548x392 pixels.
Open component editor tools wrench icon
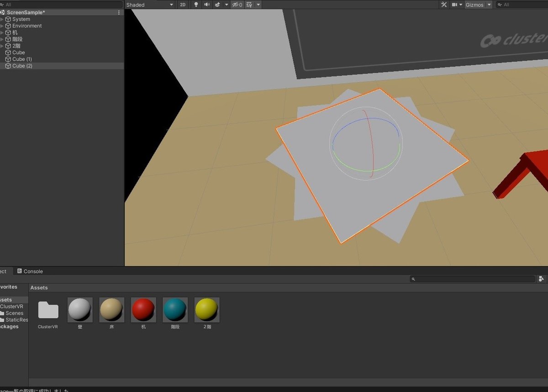tap(444, 5)
